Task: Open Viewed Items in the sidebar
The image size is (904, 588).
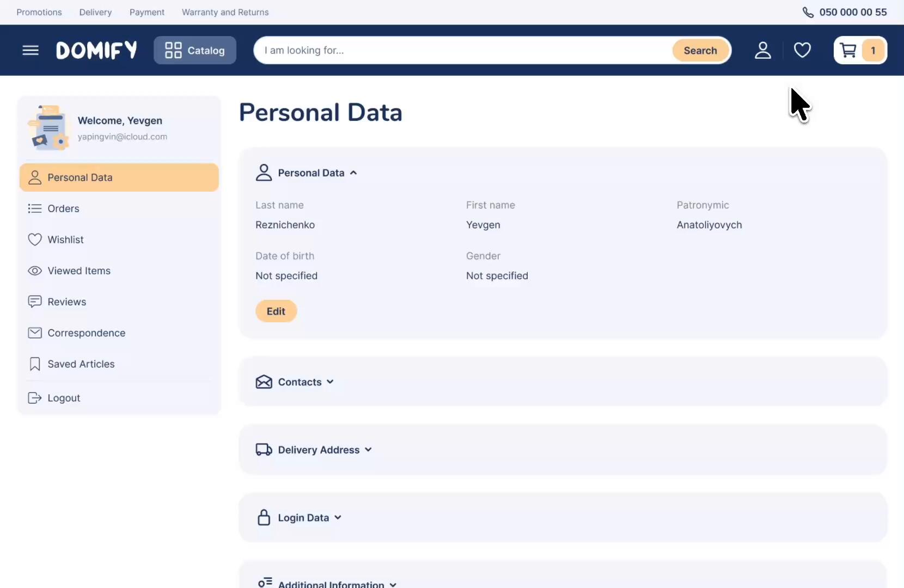Action: pos(79,271)
